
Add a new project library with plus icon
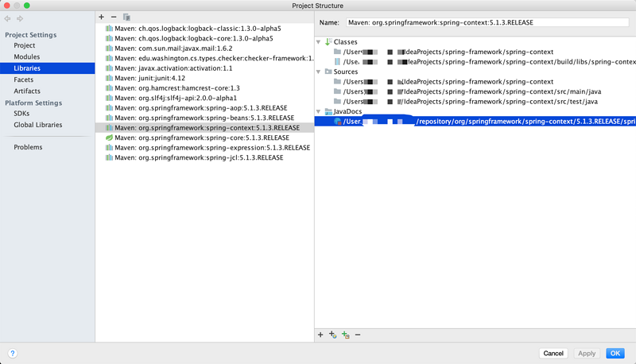102,17
